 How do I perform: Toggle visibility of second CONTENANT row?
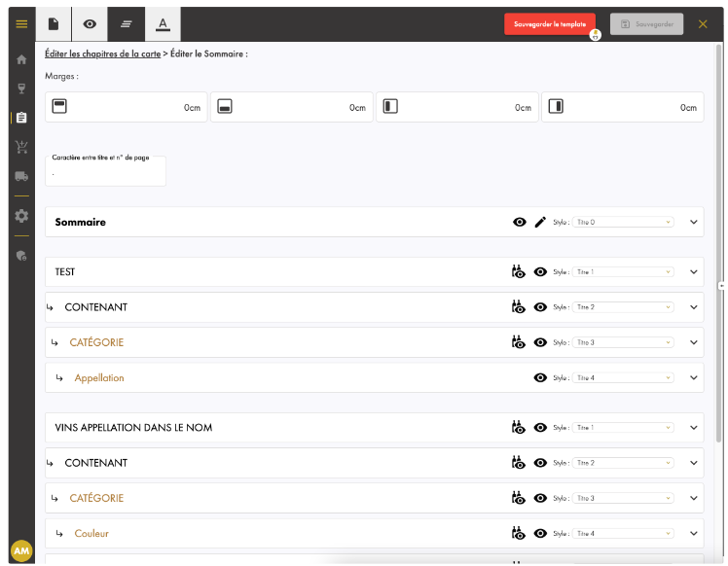[x=540, y=463]
